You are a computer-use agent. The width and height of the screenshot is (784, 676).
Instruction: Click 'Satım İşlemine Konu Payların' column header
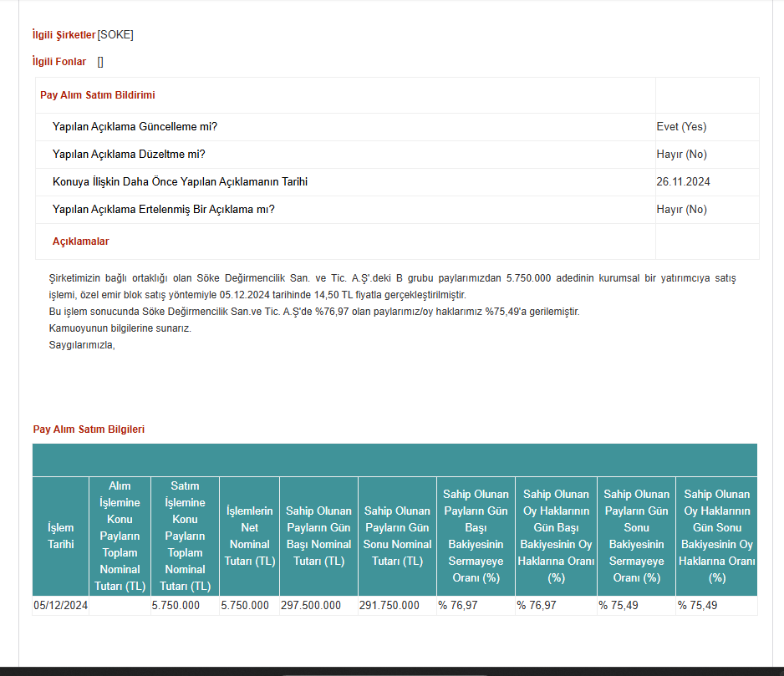[185, 536]
